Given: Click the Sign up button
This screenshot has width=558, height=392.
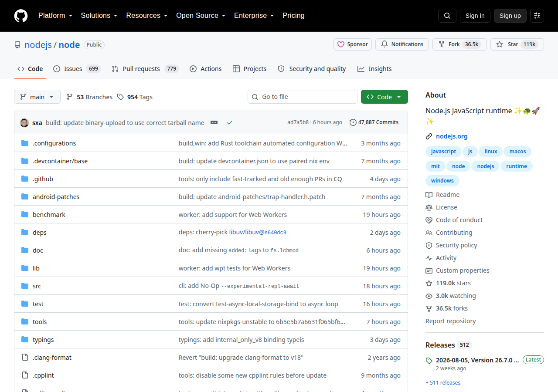Looking at the screenshot, I should tap(510, 16).
